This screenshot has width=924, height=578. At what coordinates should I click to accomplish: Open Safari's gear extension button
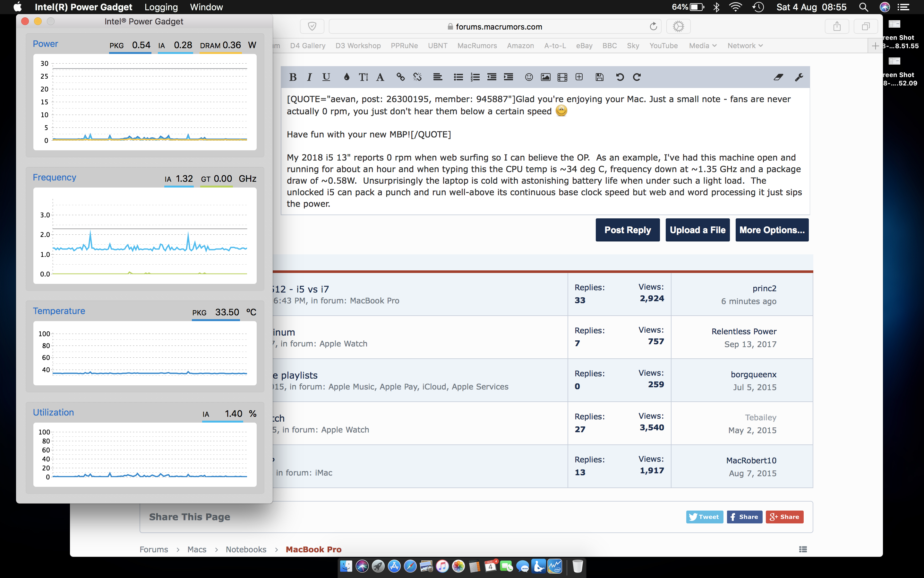pos(678,26)
